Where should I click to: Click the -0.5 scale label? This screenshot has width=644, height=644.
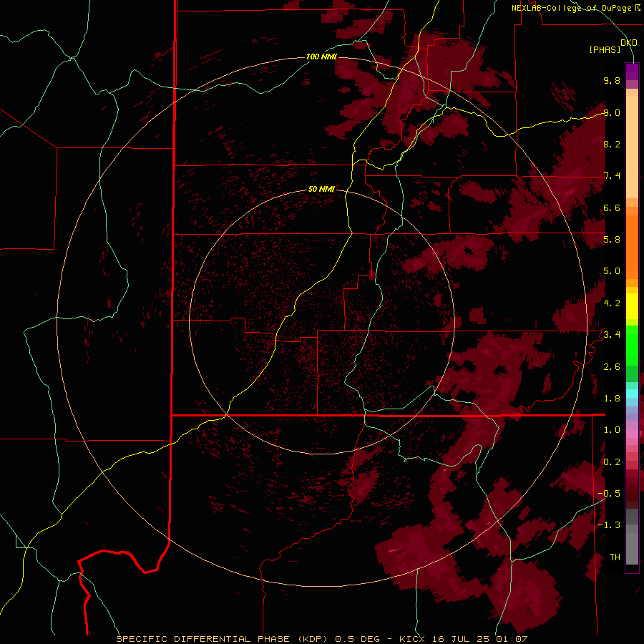pyautogui.click(x=609, y=494)
